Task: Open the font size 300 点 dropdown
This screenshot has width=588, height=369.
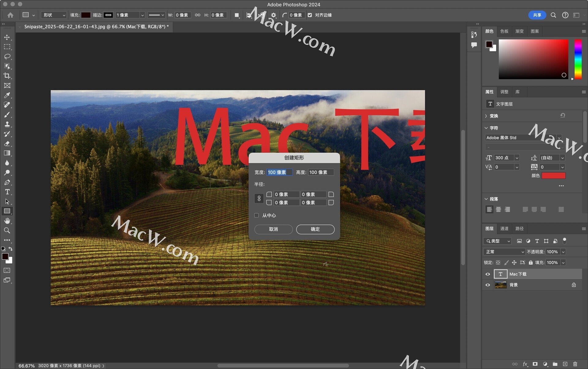Action: click(517, 158)
